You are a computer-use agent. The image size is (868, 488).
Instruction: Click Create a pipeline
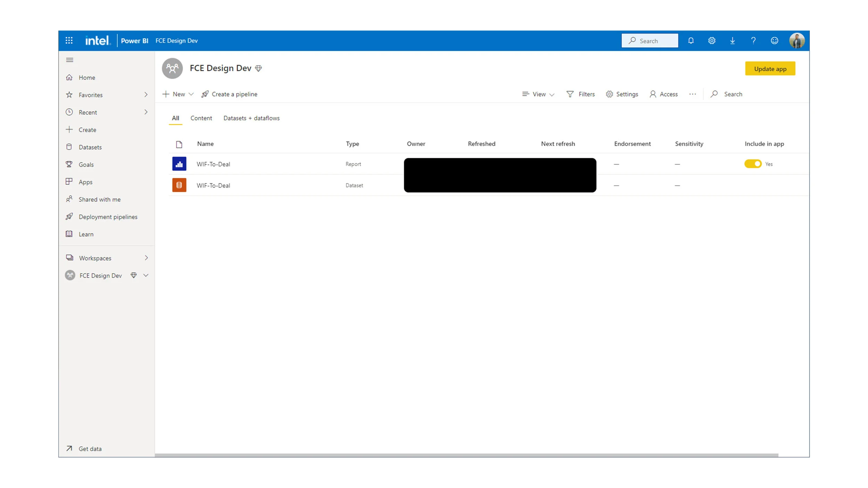tap(229, 94)
